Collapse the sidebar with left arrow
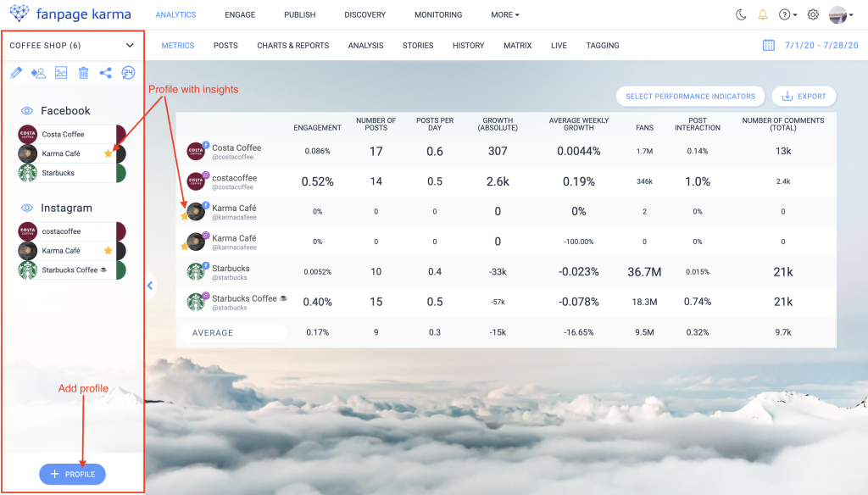 [x=151, y=286]
